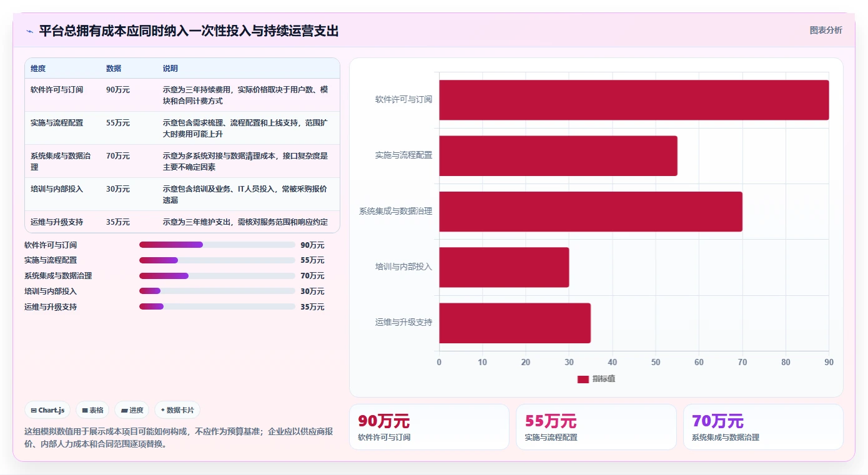Click the 运维与升级支持 chart bar

click(515, 323)
